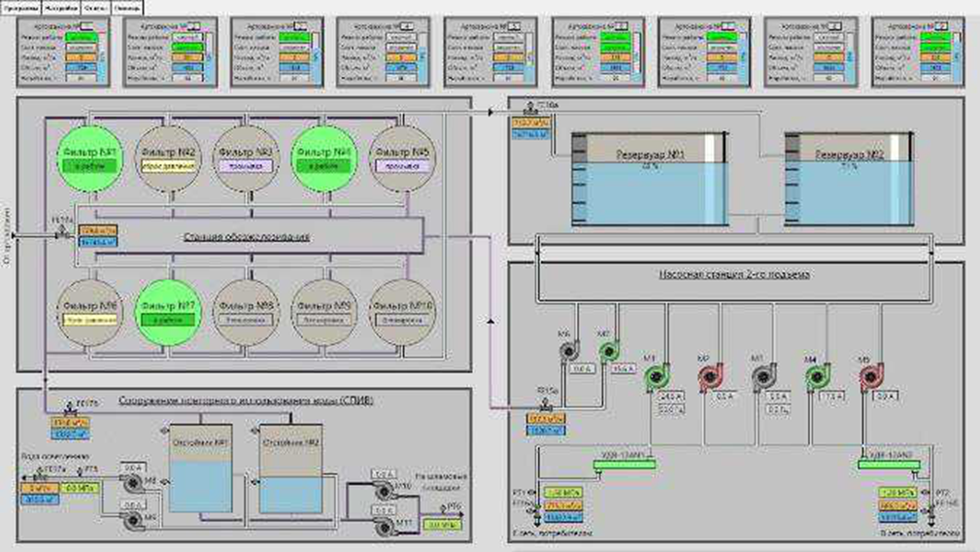Expand the Отчеты menu

click(x=95, y=8)
